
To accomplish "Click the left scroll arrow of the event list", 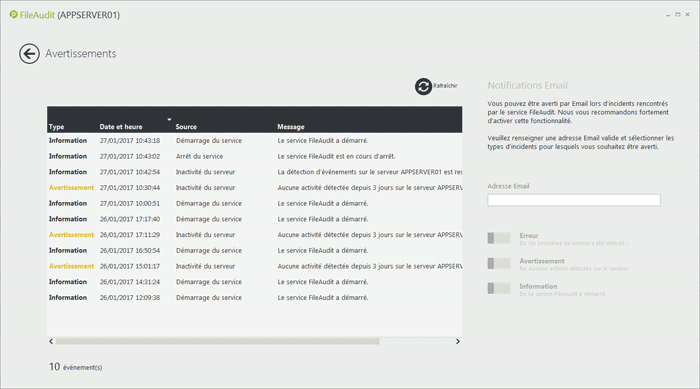I will pyautogui.click(x=51, y=341).
